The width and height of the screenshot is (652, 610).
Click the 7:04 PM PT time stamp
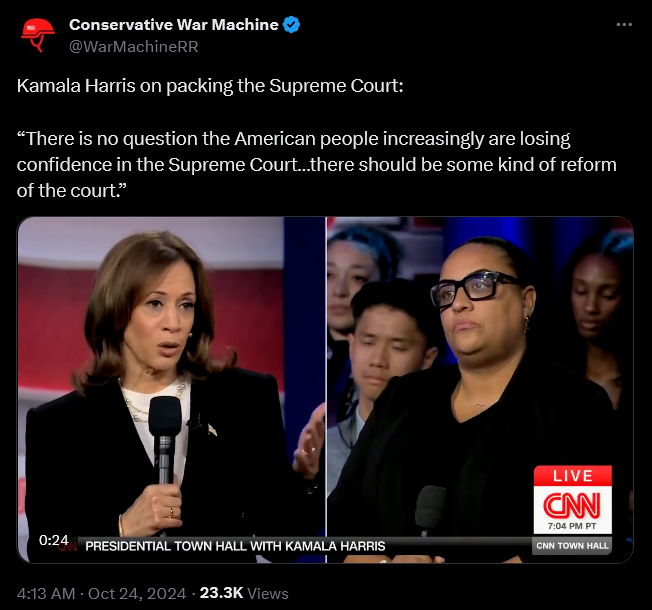pos(572,526)
